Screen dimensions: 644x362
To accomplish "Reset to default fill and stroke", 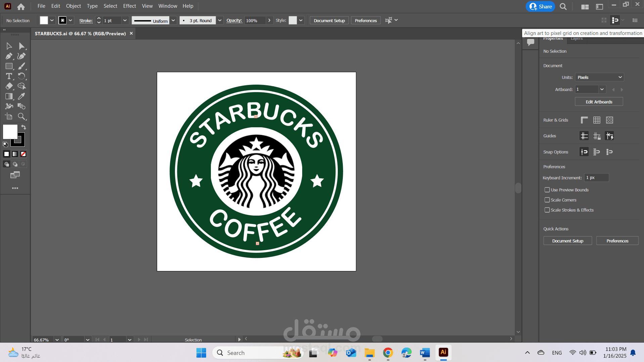I will 5,144.
